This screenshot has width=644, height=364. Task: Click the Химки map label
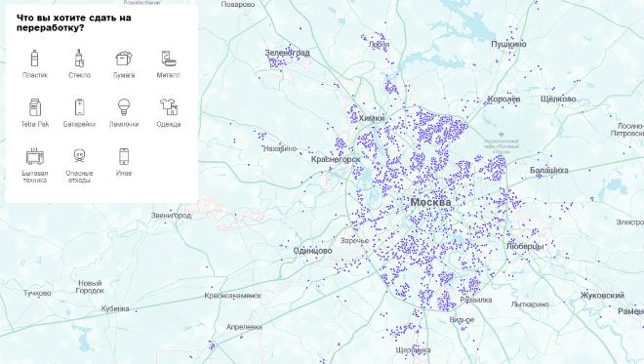click(372, 118)
